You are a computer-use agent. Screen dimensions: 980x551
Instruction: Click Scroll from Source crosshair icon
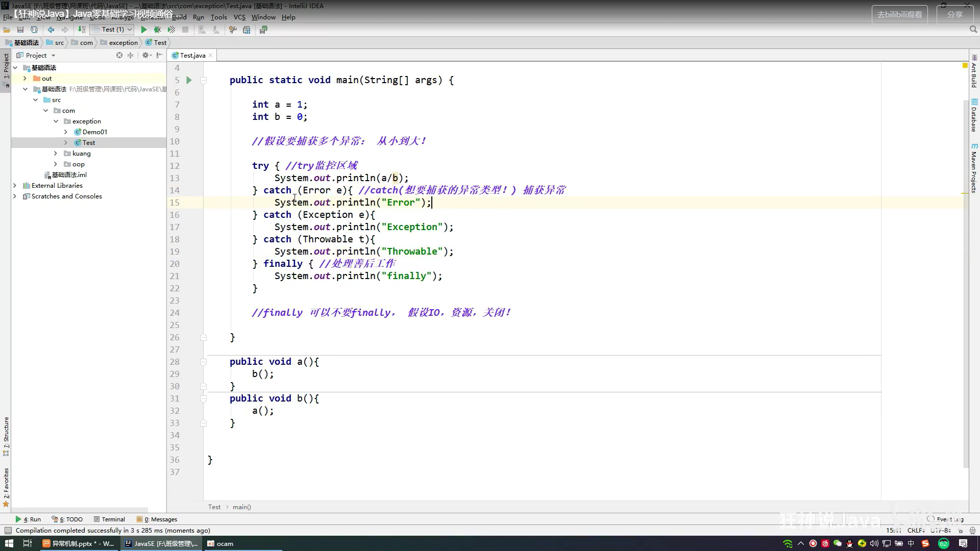[119, 55]
